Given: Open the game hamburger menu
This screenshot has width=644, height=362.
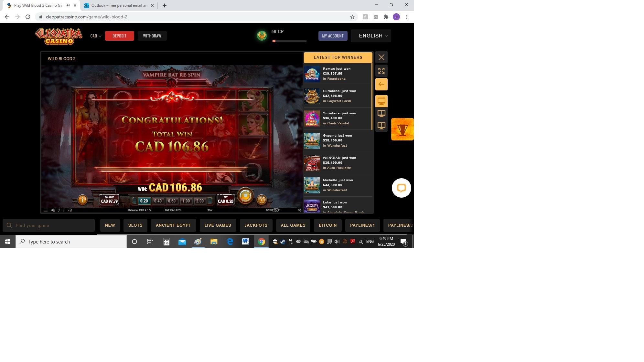Looking at the screenshot, I should coord(46,210).
